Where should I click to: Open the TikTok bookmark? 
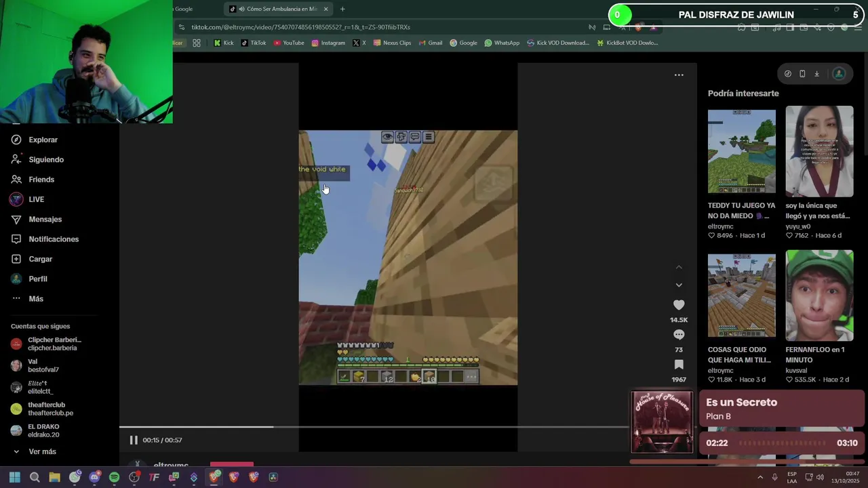253,43
